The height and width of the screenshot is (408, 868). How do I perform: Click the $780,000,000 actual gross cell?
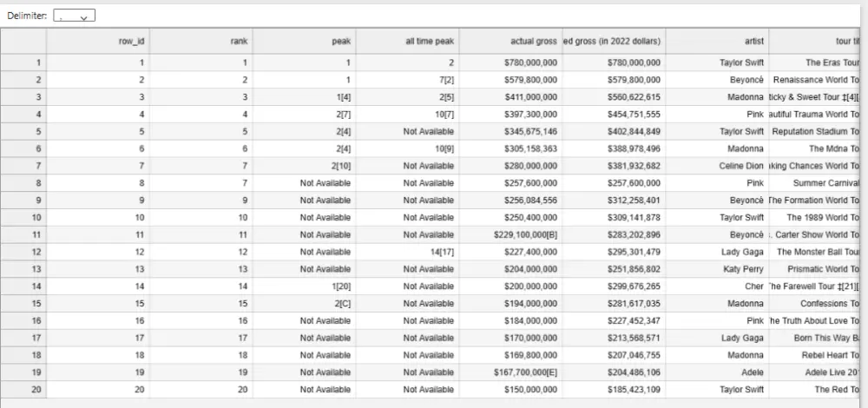pyautogui.click(x=510, y=63)
